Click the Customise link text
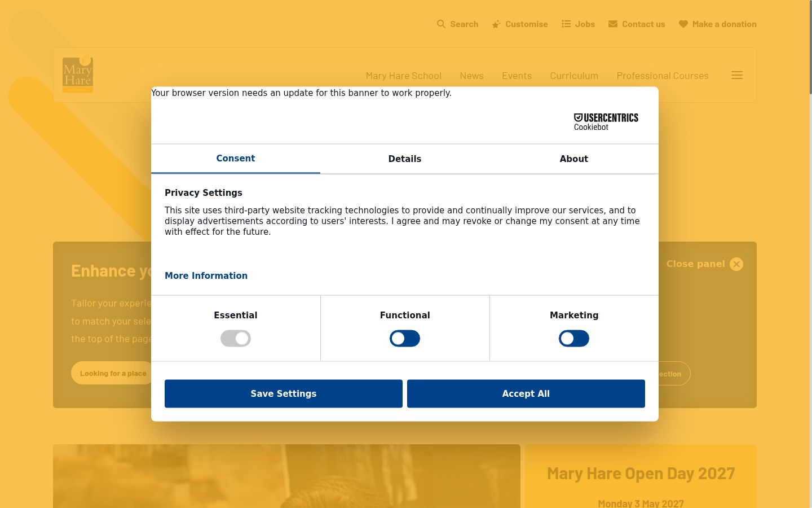 [527, 24]
